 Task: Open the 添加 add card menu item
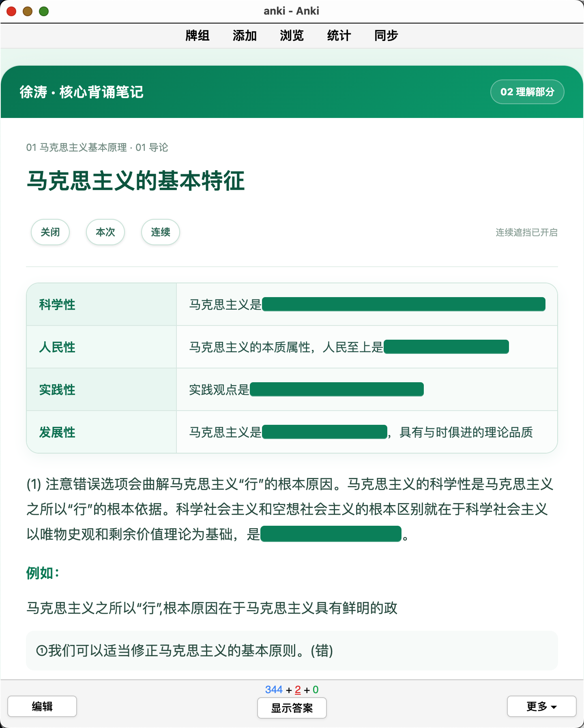245,36
